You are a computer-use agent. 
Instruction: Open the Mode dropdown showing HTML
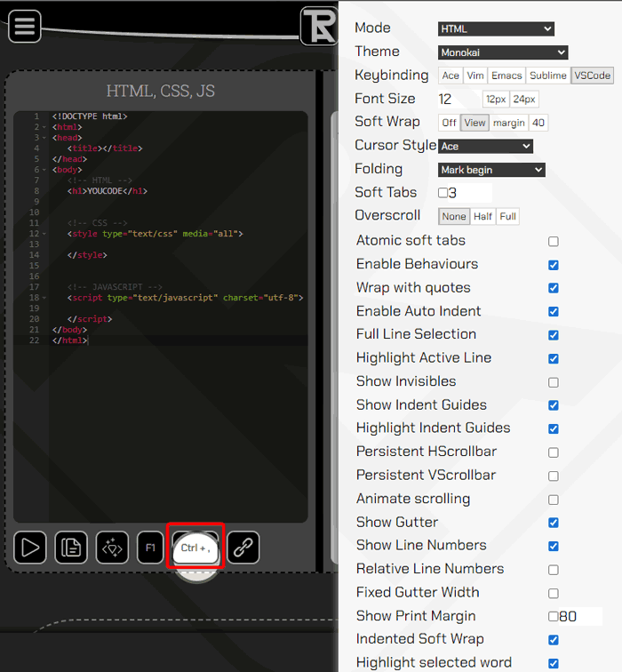(496, 28)
